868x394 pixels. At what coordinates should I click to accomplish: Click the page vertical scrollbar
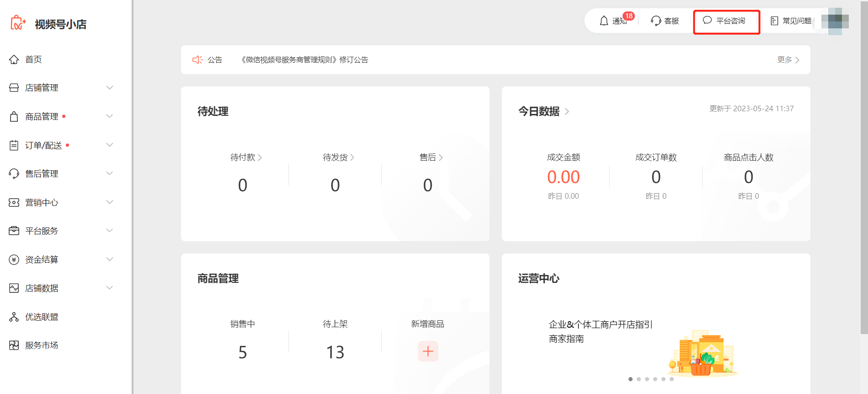pyautogui.click(x=864, y=167)
